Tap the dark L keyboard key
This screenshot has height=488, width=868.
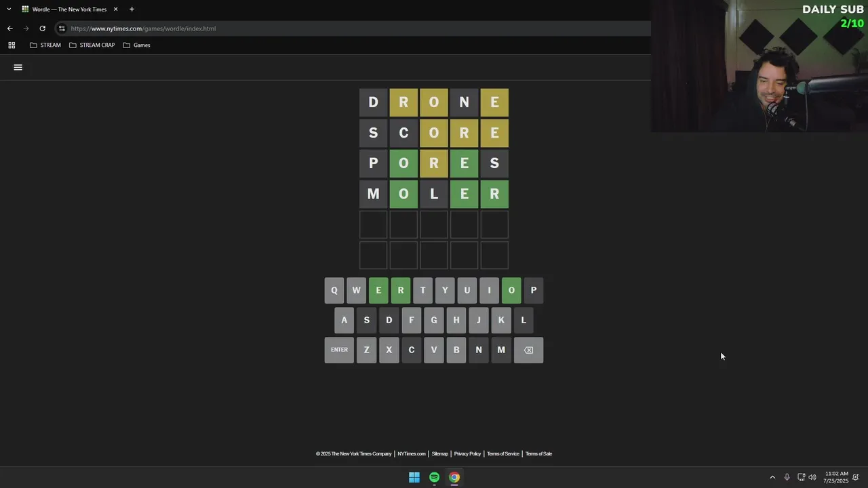(524, 320)
